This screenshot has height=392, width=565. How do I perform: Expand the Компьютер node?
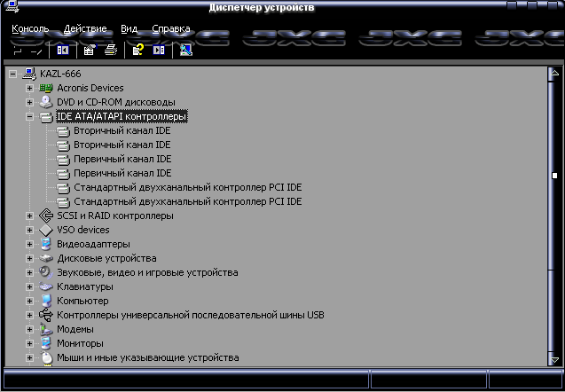click(x=29, y=301)
